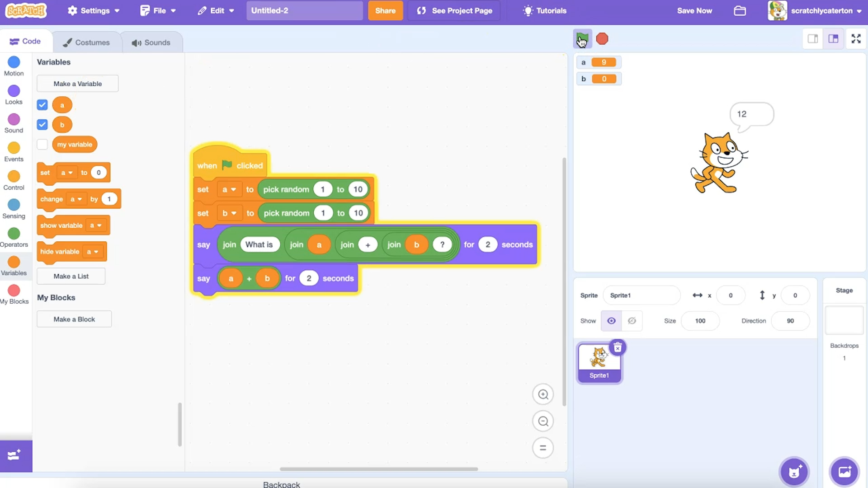This screenshot has height=488, width=868.
Task: Enter full screen stage mode
Action: click(x=856, y=39)
